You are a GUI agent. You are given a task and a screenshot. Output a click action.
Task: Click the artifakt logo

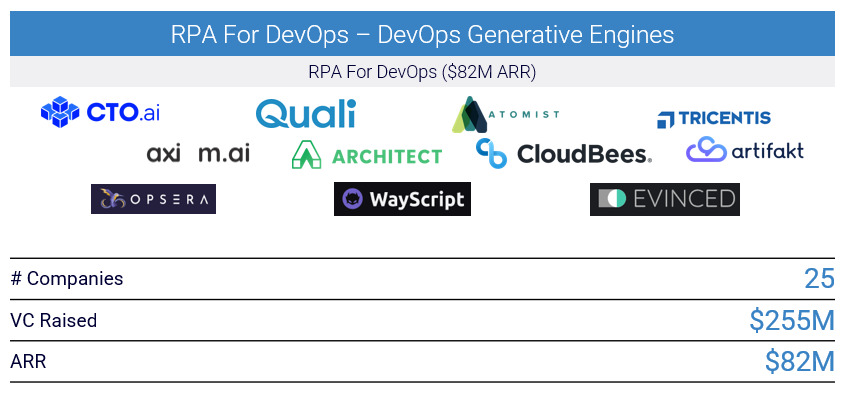point(745,150)
